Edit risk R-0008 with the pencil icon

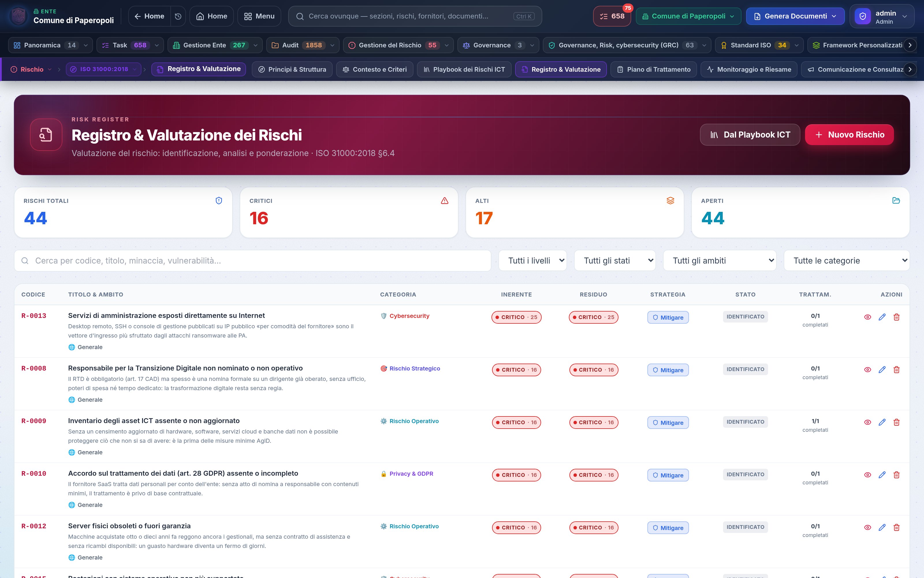pos(882,370)
